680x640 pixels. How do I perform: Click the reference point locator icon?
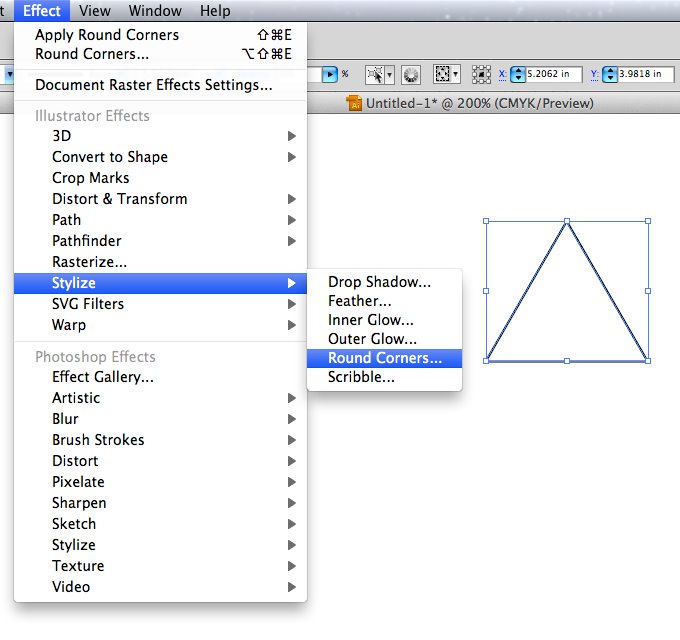point(482,75)
